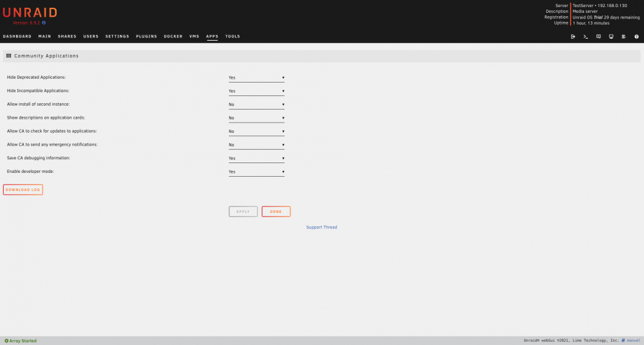Open the Main tab

click(45, 37)
